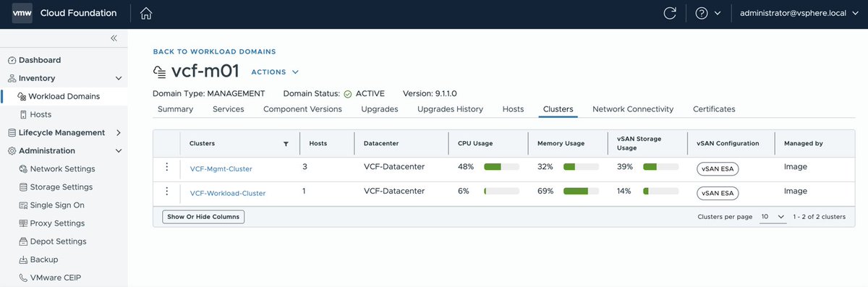Viewport: 868px width, 287px height.
Task: Click vSAN storage bar for VCF-Workload-Cluster
Action: [x=660, y=192]
